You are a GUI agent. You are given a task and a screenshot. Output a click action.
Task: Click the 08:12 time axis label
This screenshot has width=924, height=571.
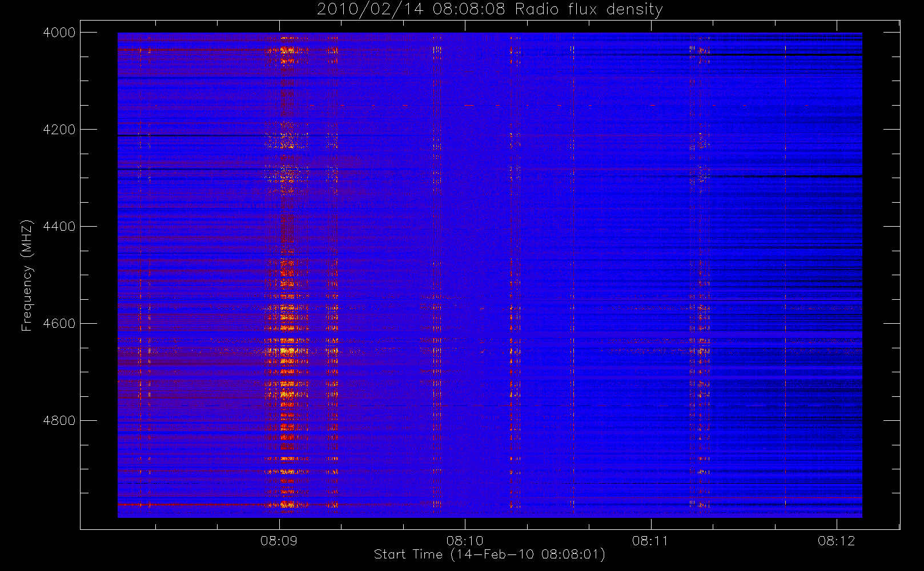click(x=837, y=541)
